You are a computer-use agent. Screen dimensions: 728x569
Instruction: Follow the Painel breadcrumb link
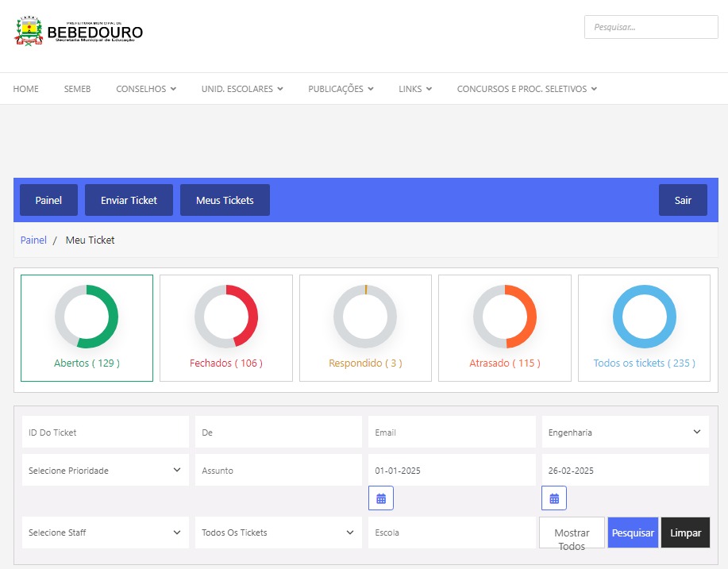coord(33,240)
